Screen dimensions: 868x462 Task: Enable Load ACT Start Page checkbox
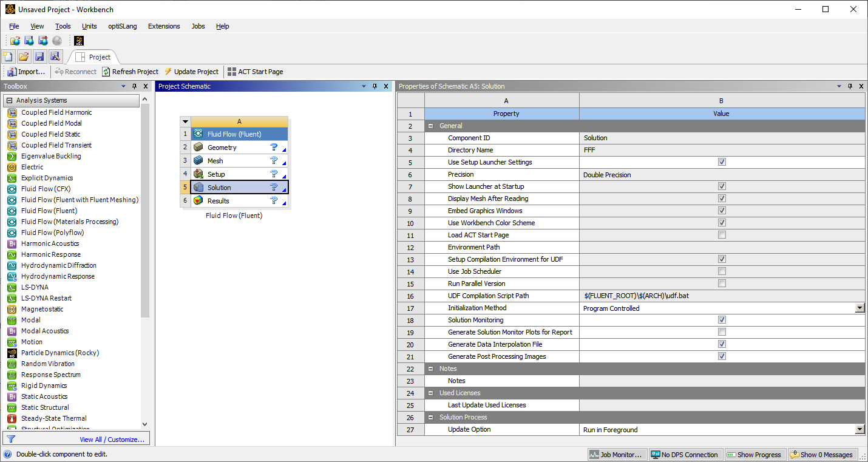click(722, 235)
